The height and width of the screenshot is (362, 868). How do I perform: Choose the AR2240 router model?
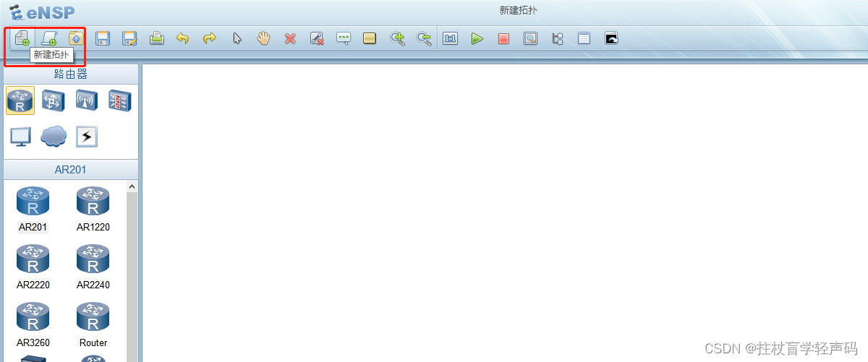(93, 267)
